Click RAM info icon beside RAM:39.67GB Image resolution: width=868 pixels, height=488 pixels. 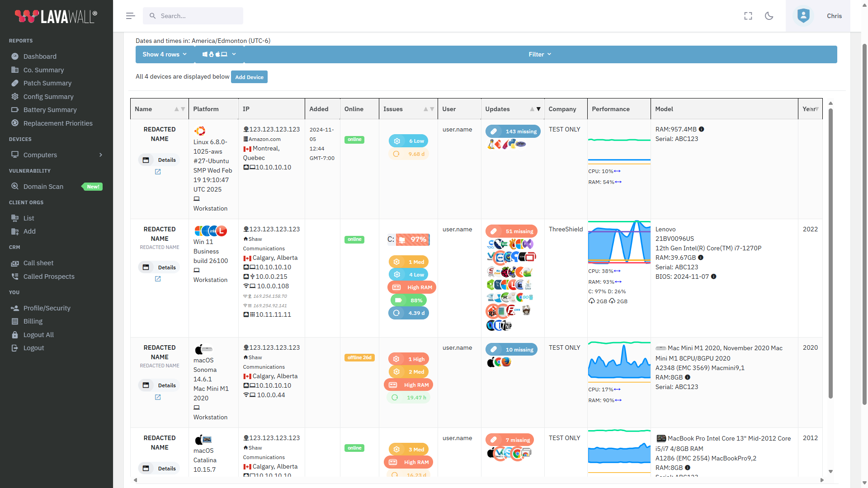[x=701, y=258]
